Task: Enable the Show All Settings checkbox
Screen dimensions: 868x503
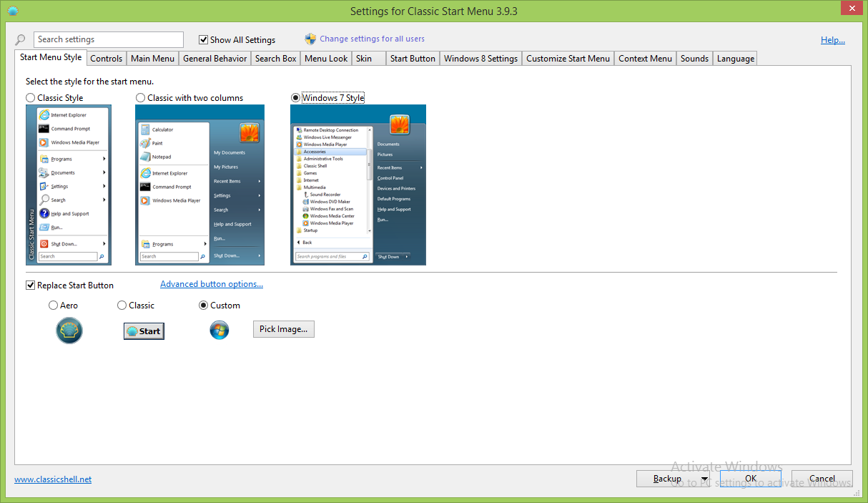Action: tap(204, 40)
